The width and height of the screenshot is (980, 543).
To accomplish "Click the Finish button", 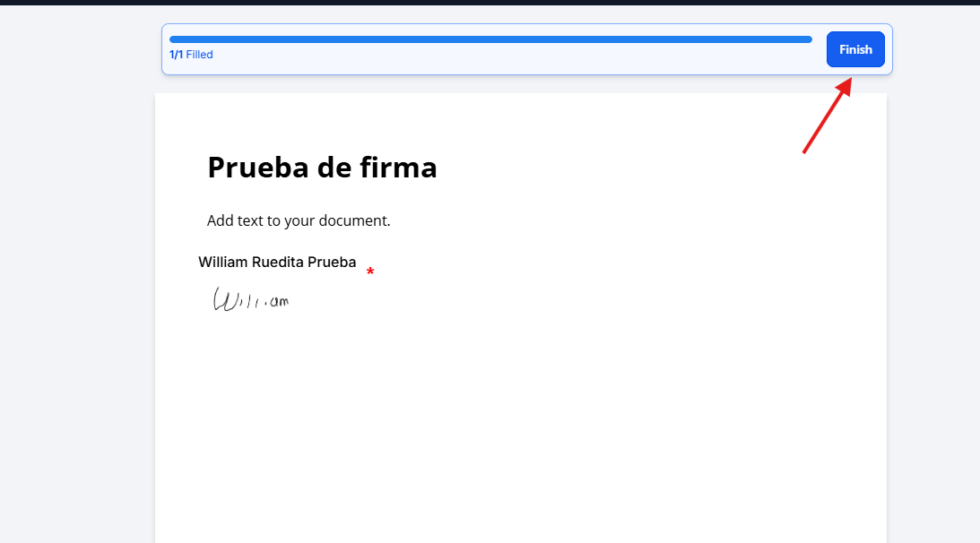I will [854, 49].
